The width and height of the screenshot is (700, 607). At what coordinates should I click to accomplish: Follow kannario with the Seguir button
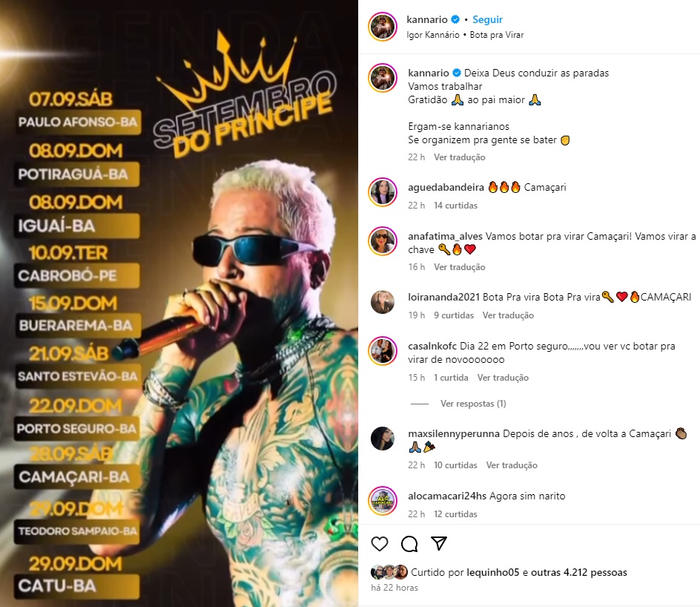click(x=487, y=19)
